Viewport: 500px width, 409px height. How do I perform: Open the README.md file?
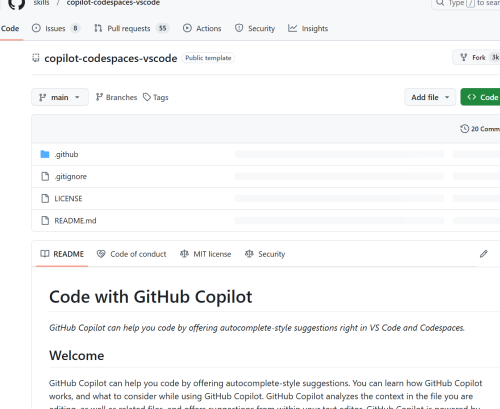point(75,221)
